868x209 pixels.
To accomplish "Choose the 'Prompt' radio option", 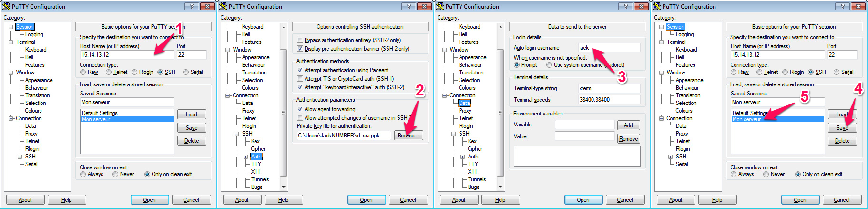I will (x=517, y=65).
